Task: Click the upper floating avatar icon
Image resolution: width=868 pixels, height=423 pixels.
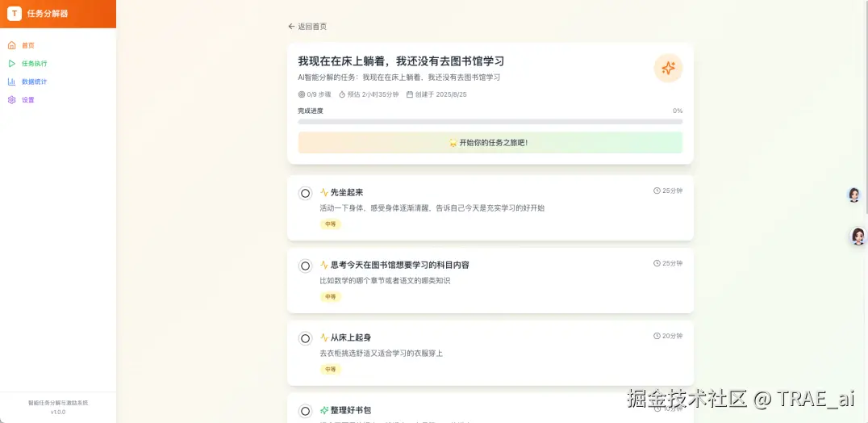Action: [x=853, y=195]
